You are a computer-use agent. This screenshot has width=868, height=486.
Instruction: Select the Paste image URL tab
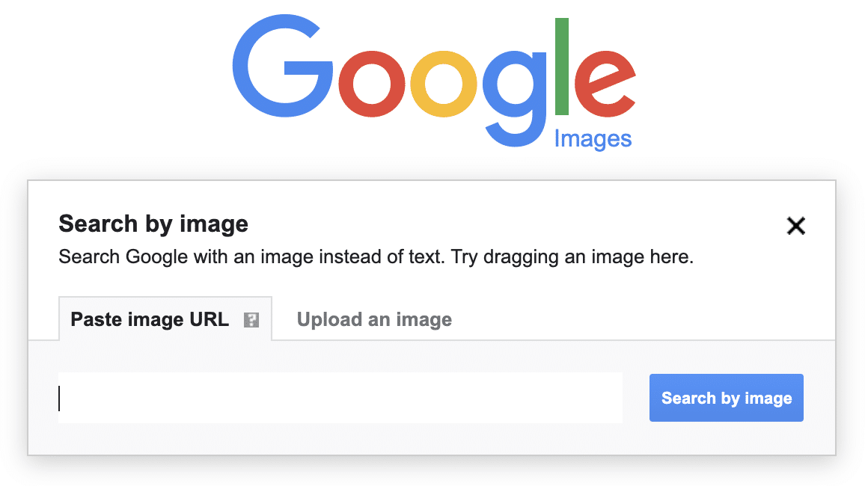pos(150,319)
